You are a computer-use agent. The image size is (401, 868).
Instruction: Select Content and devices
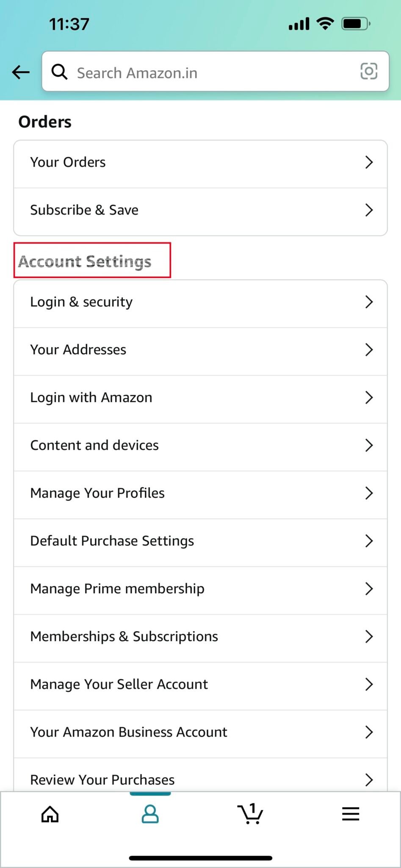(x=200, y=445)
